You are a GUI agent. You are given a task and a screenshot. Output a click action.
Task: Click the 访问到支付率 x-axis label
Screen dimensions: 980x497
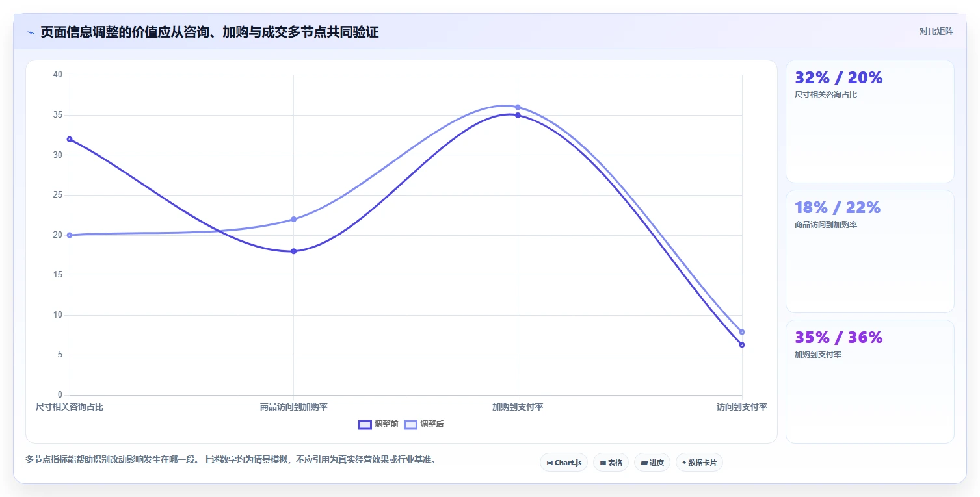click(742, 407)
